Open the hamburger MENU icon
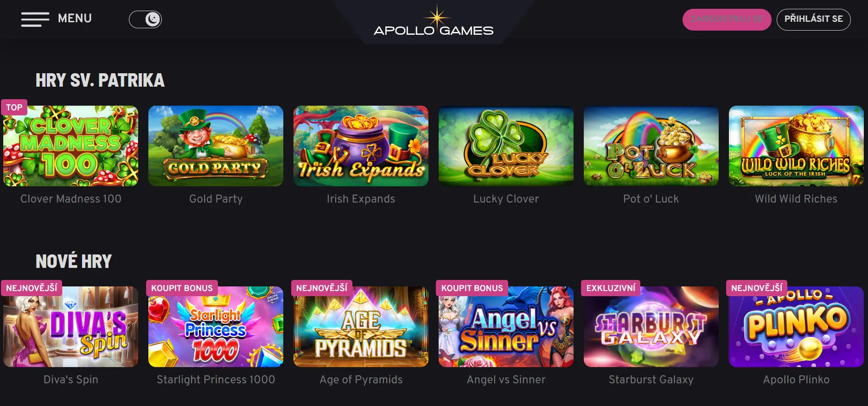Image resolution: width=868 pixels, height=406 pixels. (x=35, y=19)
